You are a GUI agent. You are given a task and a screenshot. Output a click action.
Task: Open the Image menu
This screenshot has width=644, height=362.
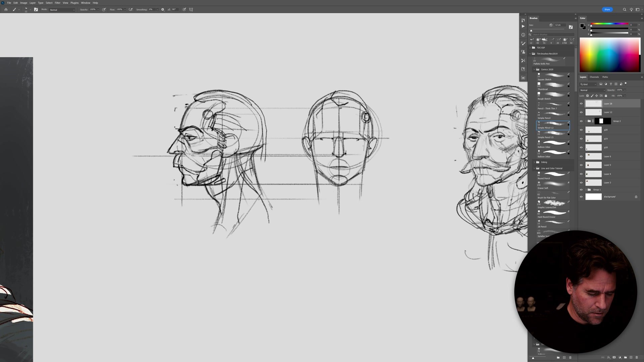(23, 3)
